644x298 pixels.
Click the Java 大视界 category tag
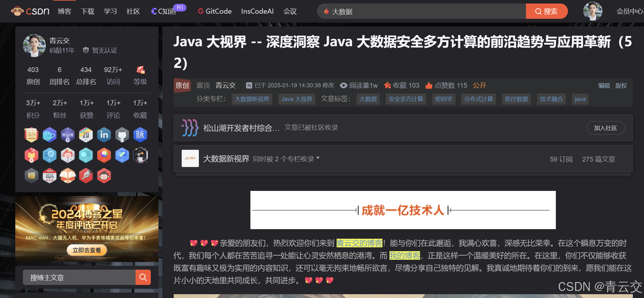pos(297,99)
